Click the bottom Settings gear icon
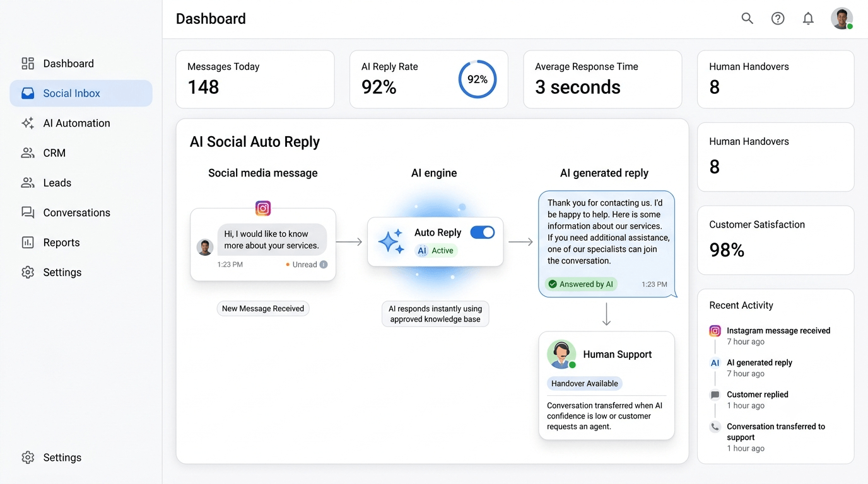 (x=28, y=458)
